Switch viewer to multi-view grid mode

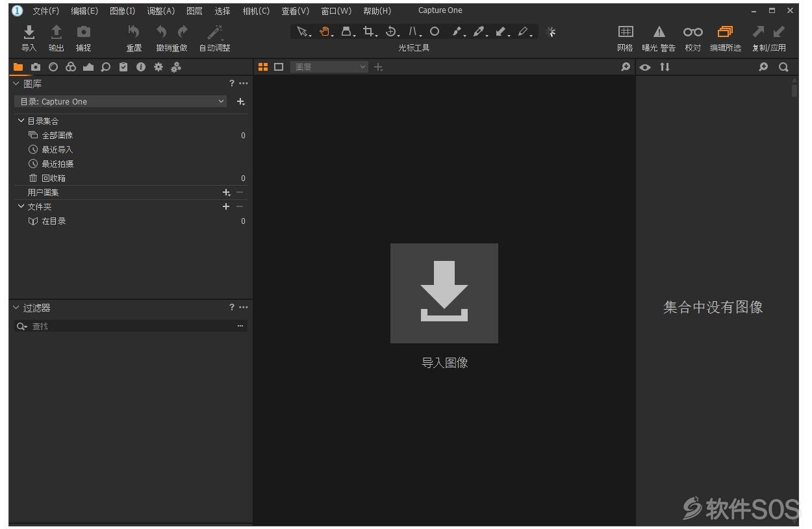point(263,67)
